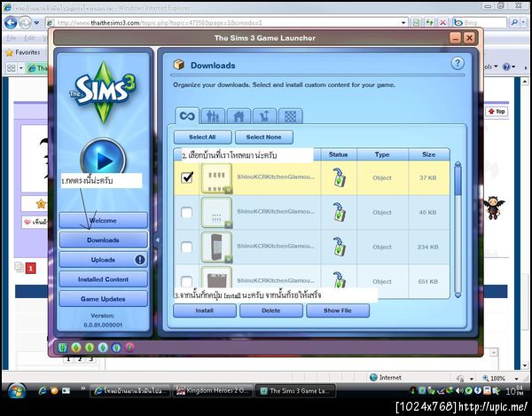
Task: Sort the downloads by the Size column header
Action: click(429, 154)
